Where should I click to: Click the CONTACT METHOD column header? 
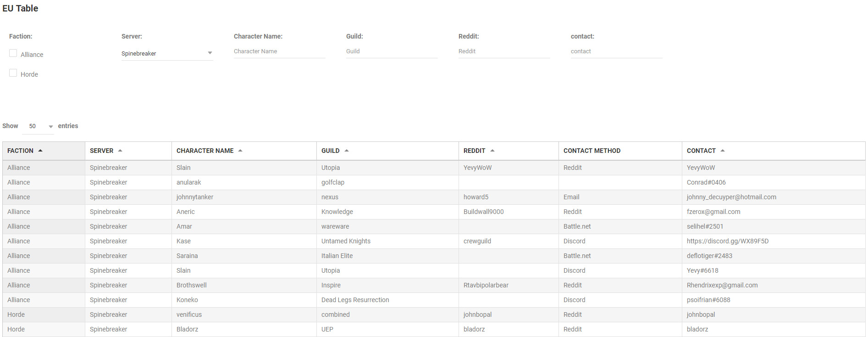[592, 151]
